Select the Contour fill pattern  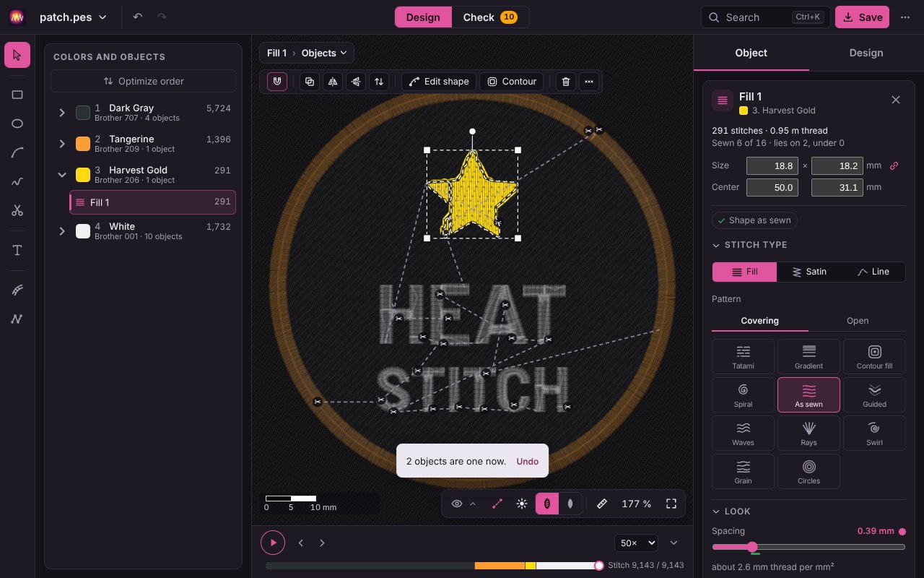click(874, 356)
